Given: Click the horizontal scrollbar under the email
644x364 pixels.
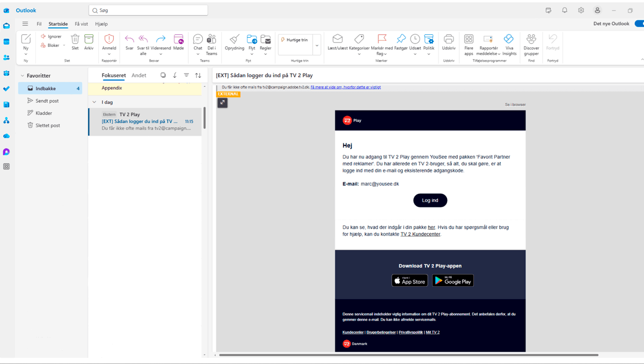Looking at the screenshot, I should click(x=408, y=355).
